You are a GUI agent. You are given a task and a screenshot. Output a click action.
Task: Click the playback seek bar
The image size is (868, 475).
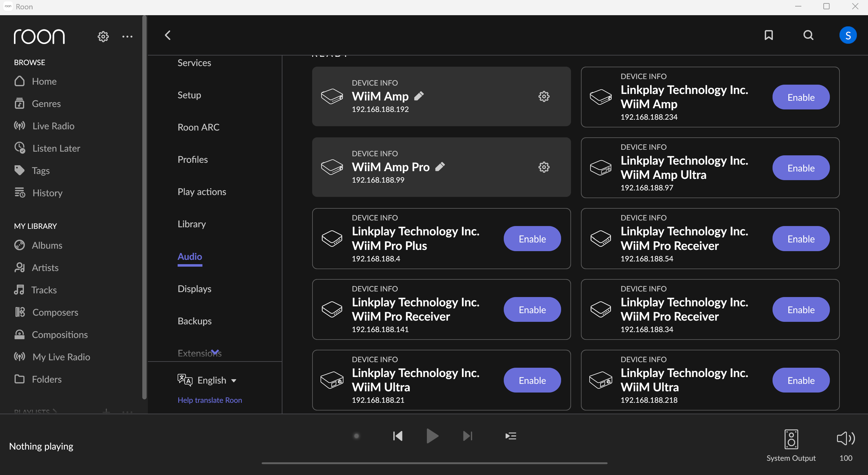pyautogui.click(x=434, y=463)
